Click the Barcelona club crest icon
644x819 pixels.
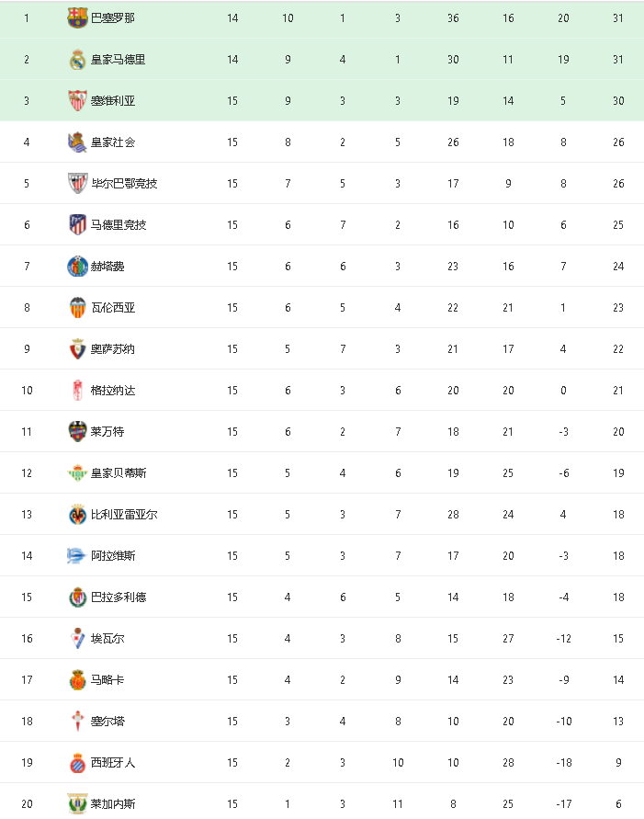[x=77, y=17]
